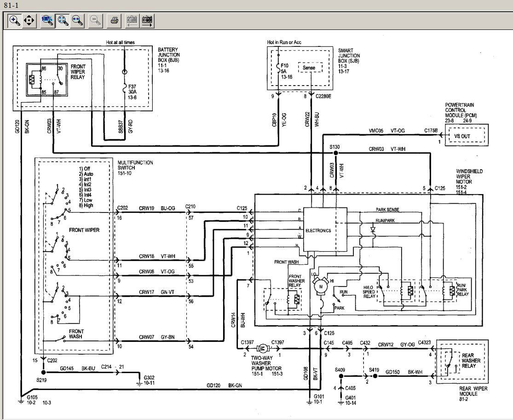Click the greyed zoom-out magnifier

click(96, 21)
